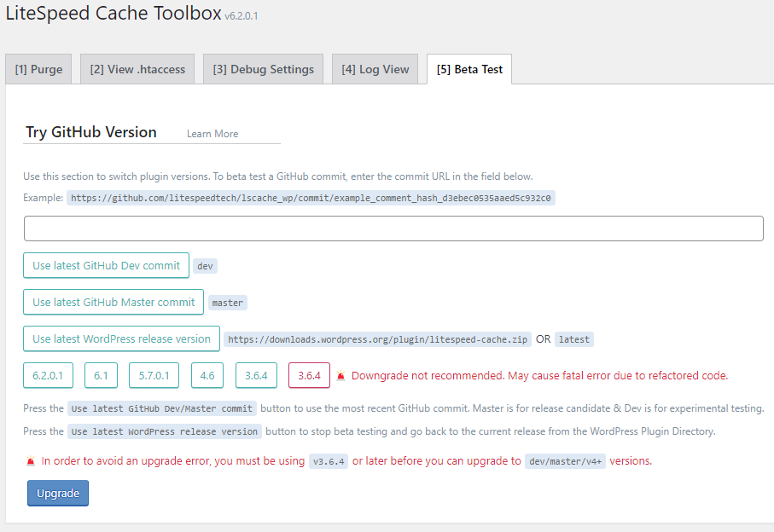Viewport: 774px width, 532px height.
Task: Click the LiteSpeed Cache Toolbox title
Action: pyautogui.click(x=113, y=14)
